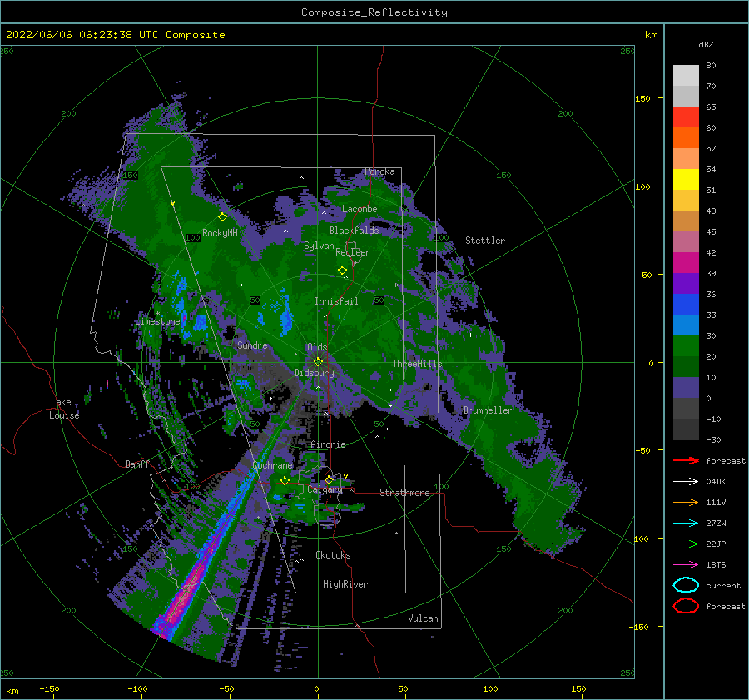
Task: Click the yellow diamond marker below Cochrane
Action: tap(285, 480)
